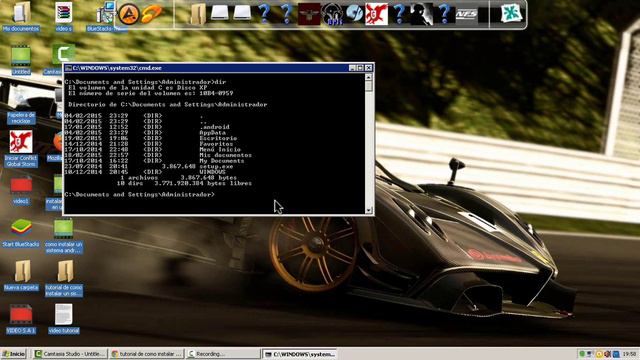Click 'Menú Inicio' directory listing entry
The image size is (640, 360).
pos(220,149)
